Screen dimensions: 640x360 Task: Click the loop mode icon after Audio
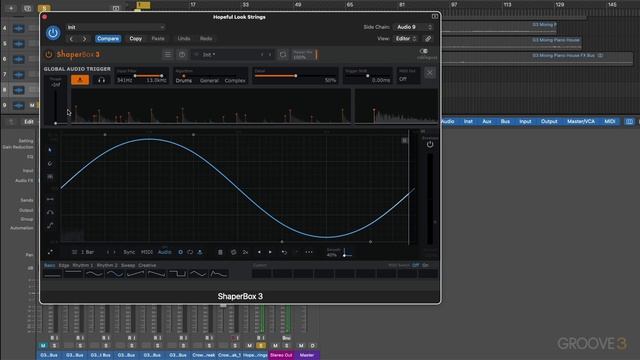[190, 252]
